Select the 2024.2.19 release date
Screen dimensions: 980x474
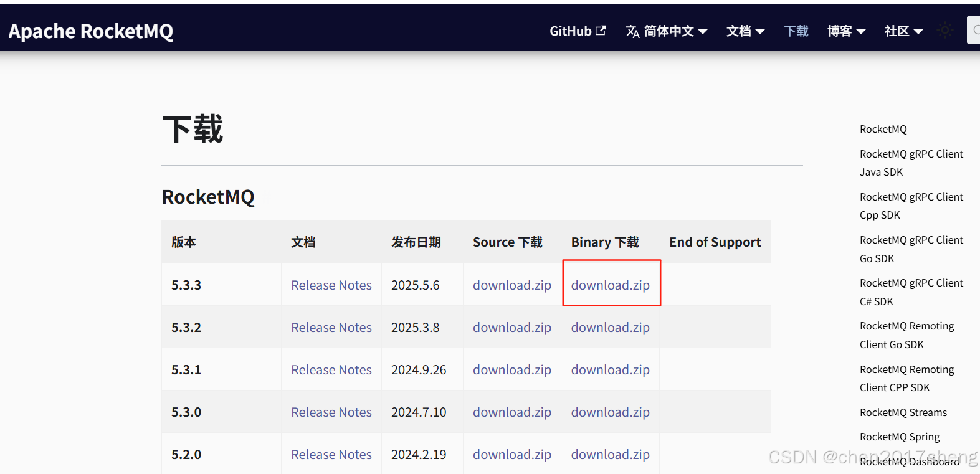pyautogui.click(x=419, y=455)
